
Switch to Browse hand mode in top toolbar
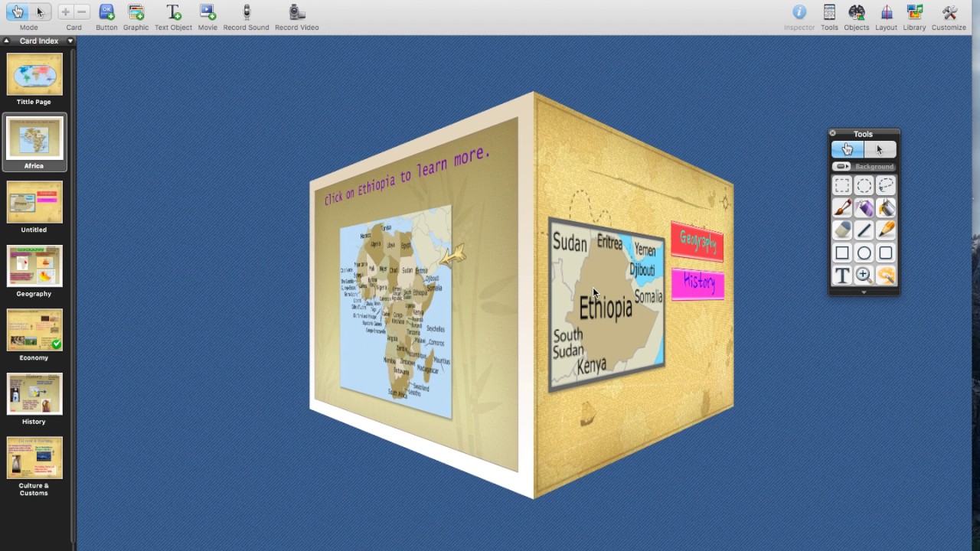(18, 11)
